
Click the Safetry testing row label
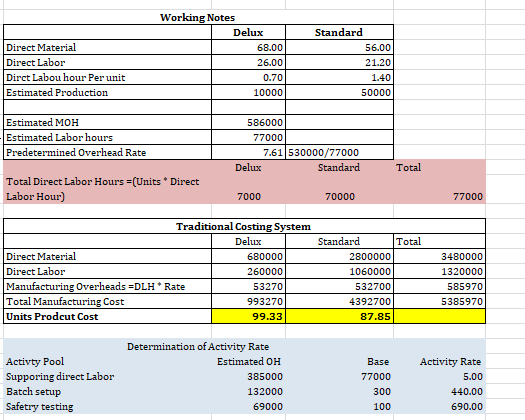pyautogui.click(x=40, y=407)
